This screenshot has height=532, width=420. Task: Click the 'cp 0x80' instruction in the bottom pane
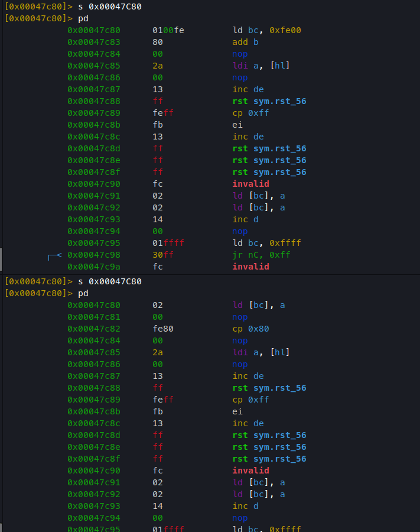coord(251,329)
